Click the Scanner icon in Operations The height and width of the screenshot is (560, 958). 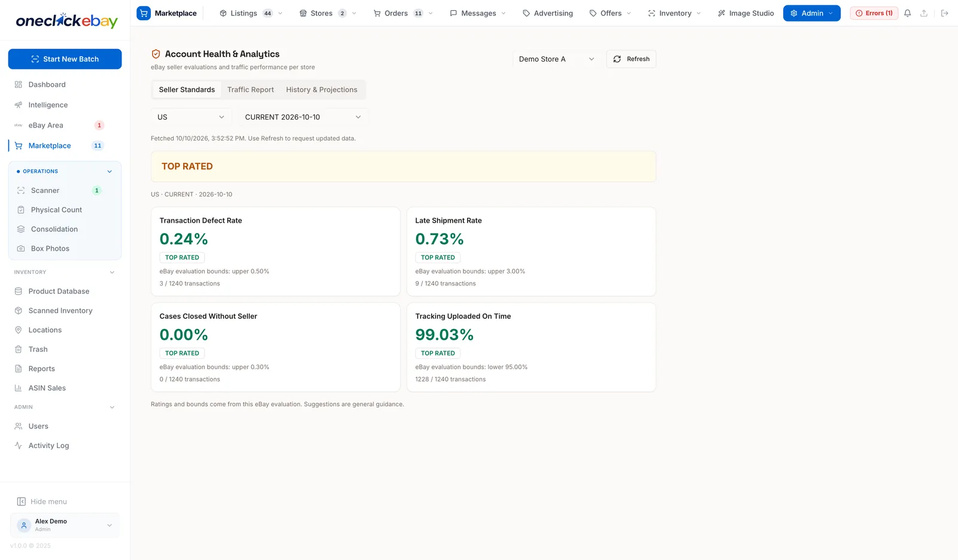coord(21,190)
